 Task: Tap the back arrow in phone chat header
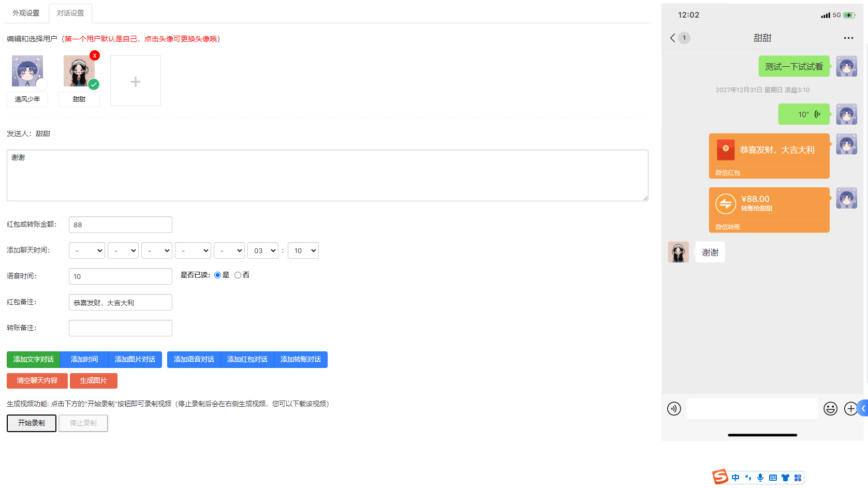(x=672, y=38)
